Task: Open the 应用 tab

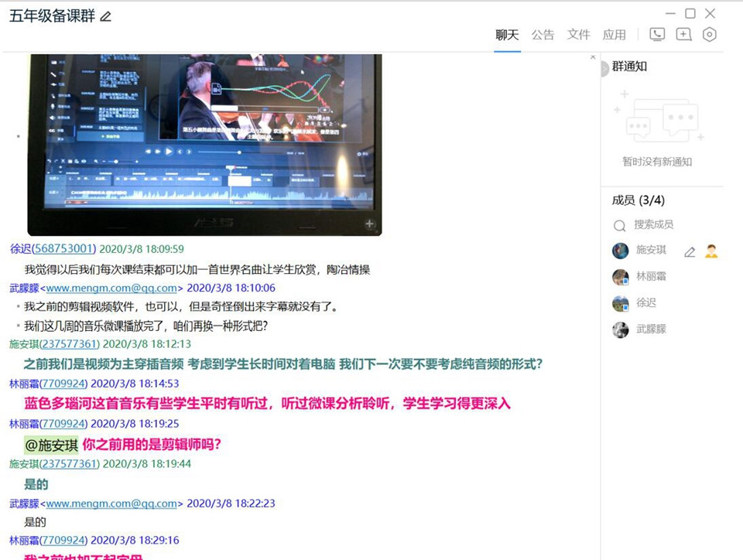Action: (614, 35)
